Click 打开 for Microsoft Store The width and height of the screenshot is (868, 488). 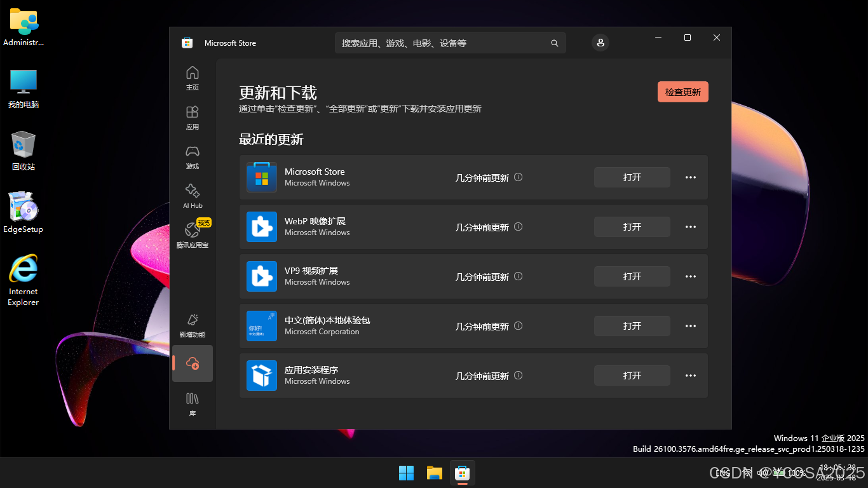click(x=632, y=177)
